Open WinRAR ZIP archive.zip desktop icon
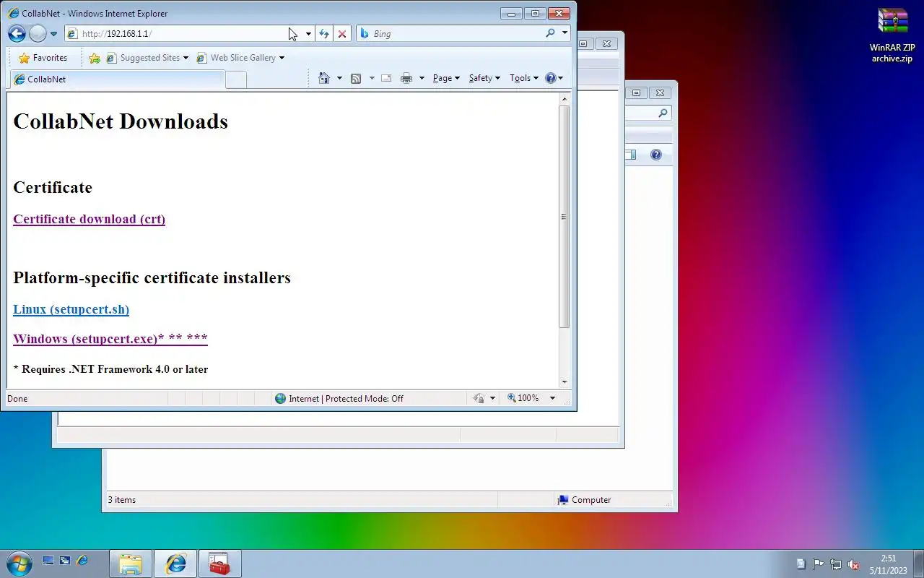This screenshot has width=924, height=578. coord(892,36)
